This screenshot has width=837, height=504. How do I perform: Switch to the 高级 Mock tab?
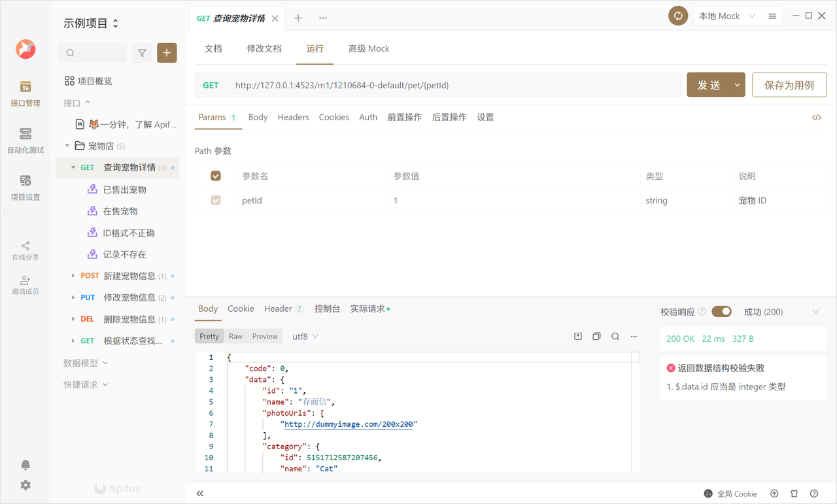369,48
